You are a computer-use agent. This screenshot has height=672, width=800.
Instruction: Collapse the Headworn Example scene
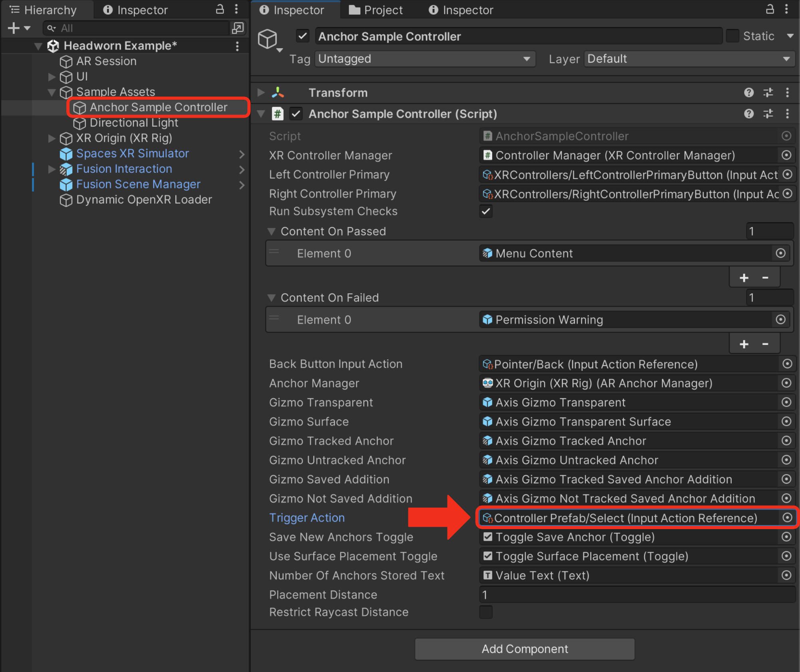tap(38, 46)
